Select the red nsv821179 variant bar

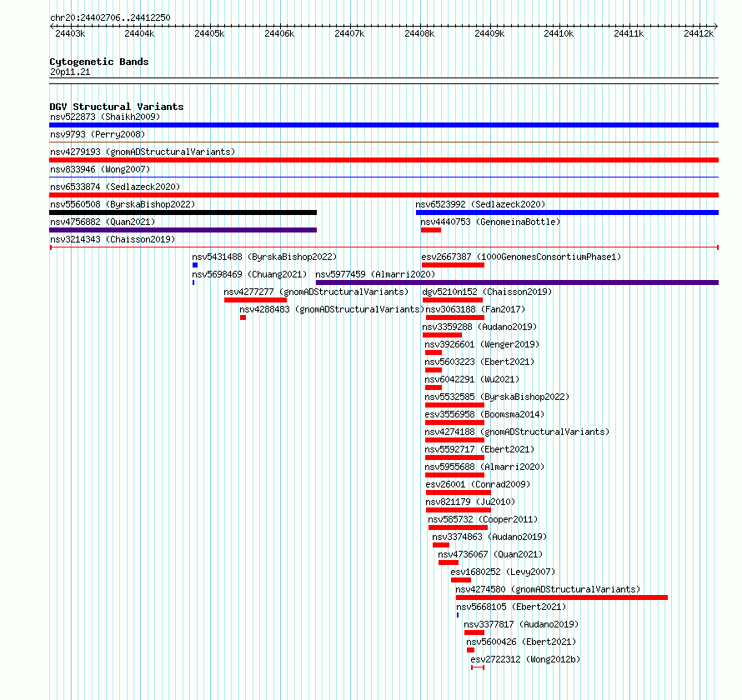(x=459, y=510)
